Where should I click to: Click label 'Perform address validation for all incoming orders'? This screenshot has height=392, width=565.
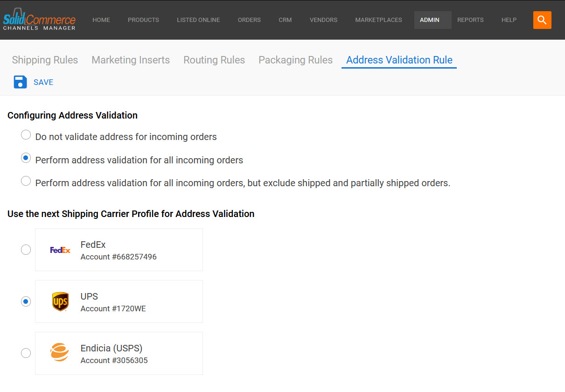click(139, 160)
